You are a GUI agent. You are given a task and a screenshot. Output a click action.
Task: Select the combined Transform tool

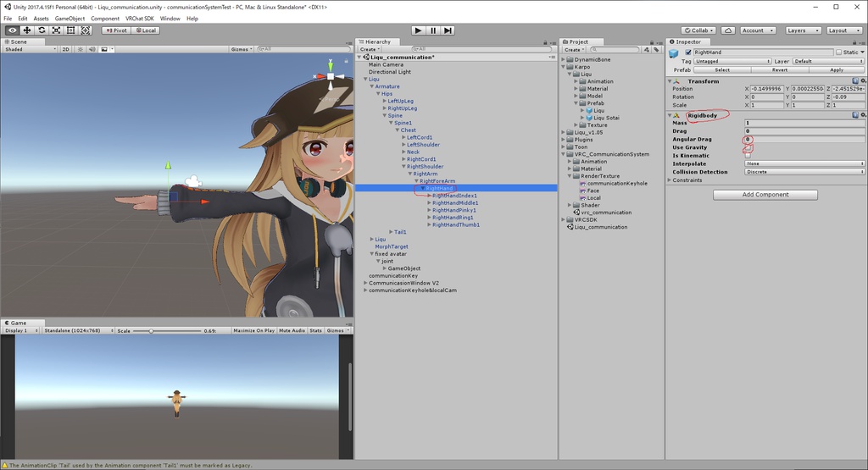[86, 30]
